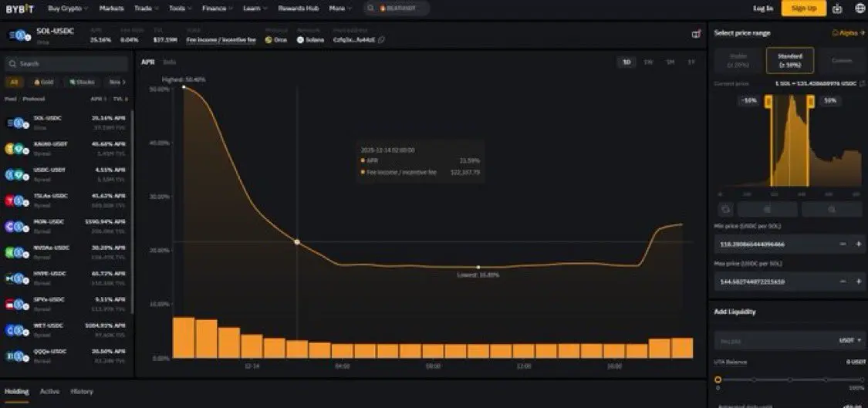Click the QQQx-USDC pool icon
Image resolution: width=868 pixels, height=408 pixels.
click(x=17, y=356)
